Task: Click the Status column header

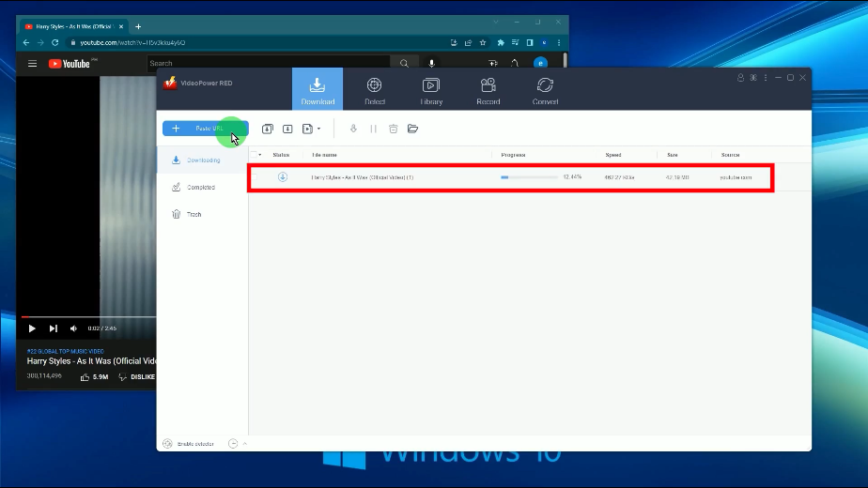Action: 281,155
